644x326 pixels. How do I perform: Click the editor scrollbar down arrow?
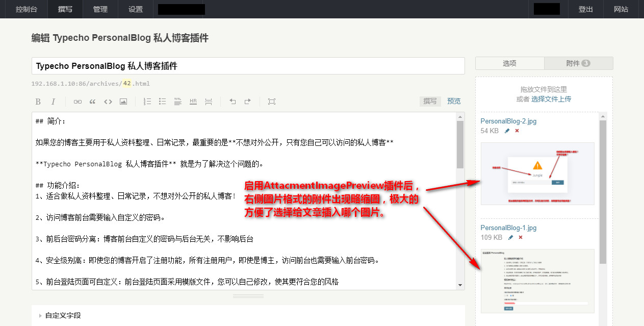coord(460,285)
